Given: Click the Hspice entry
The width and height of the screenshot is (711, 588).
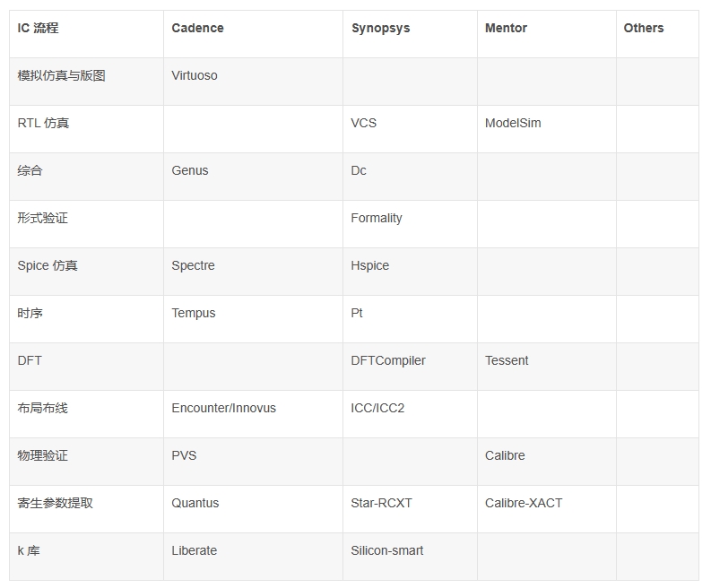Looking at the screenshot, I should 370,265.
